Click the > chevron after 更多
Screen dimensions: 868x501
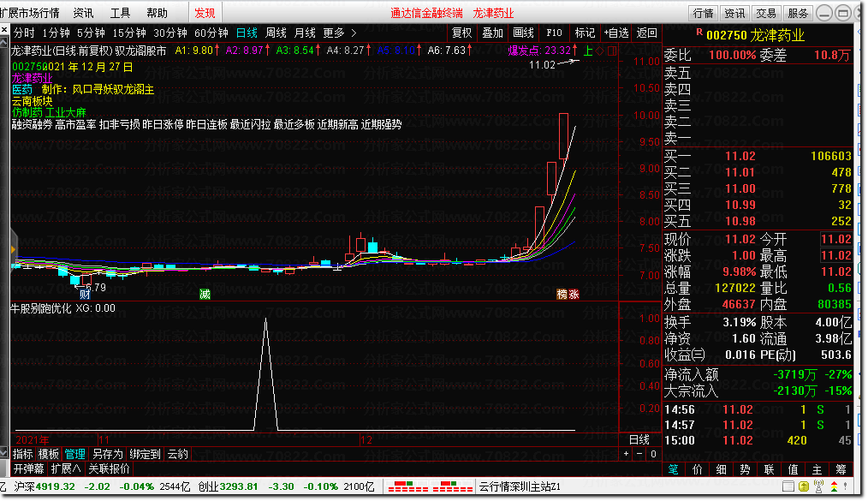354,33
